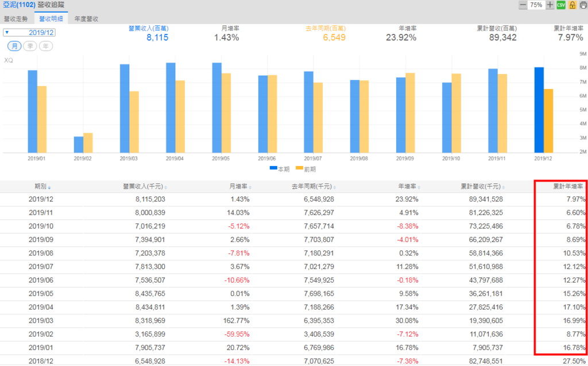Click the 30.08% yearly growth cell

point(407,321)
